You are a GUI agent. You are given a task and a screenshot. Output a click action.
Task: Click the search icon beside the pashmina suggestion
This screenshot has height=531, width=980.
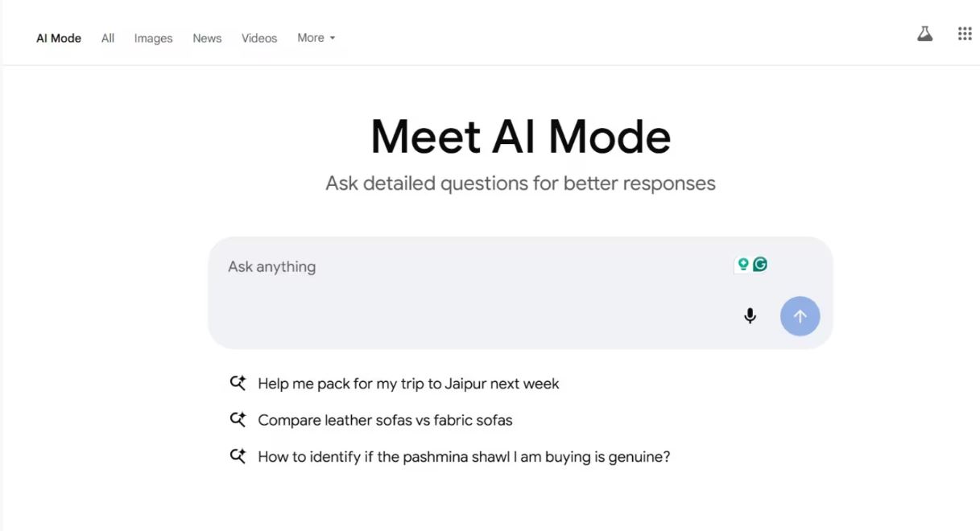[x=238, y=456]
